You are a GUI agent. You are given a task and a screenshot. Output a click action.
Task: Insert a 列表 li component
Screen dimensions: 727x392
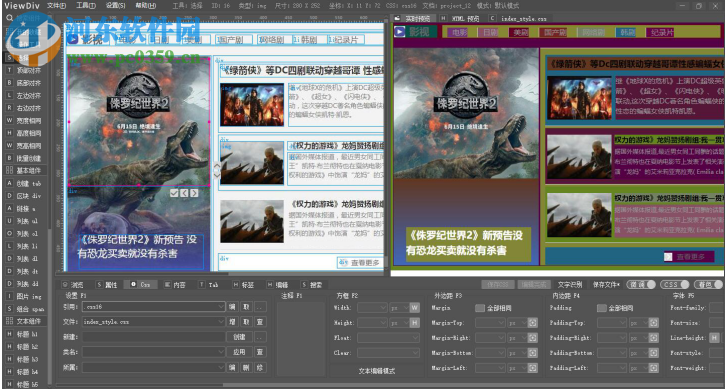pos(25,246)
